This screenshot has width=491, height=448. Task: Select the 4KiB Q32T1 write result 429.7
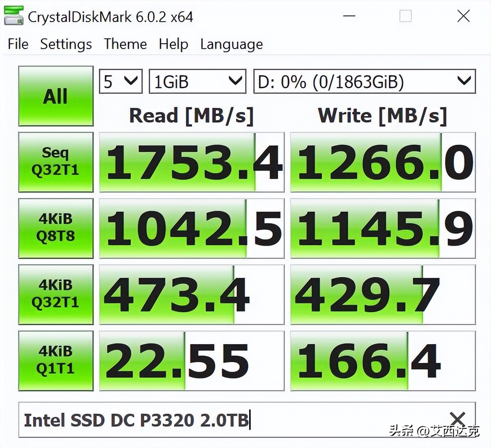point(383,294)
